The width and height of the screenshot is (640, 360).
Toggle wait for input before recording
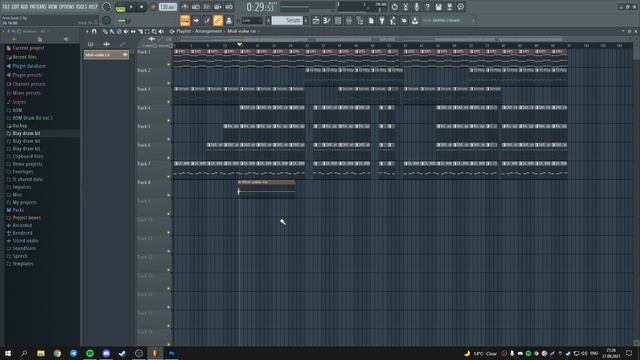(x=196, y=7)
